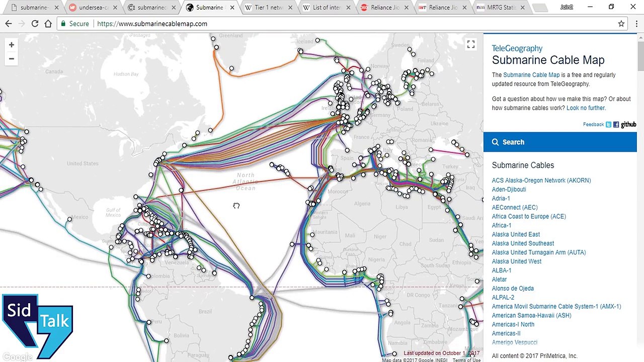Zoom out on the cable map
The image size is (644, 362).
tap(11, 59)
